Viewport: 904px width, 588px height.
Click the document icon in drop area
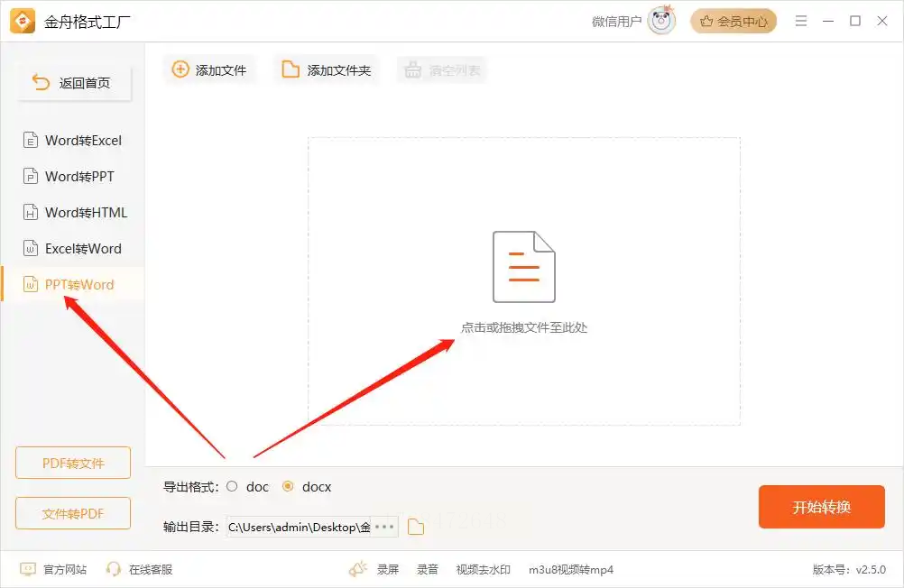(x=524, y=267)
